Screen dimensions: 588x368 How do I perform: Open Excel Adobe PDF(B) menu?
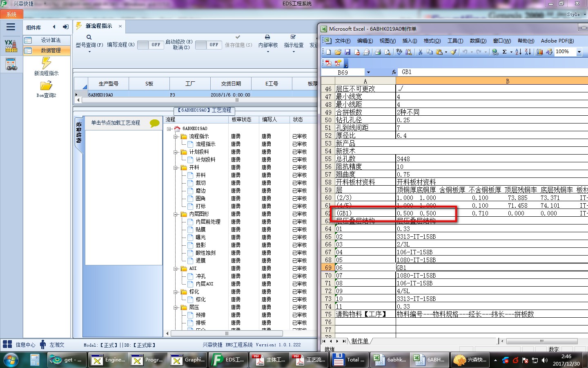pyautogui.click(x=557, y=41)
